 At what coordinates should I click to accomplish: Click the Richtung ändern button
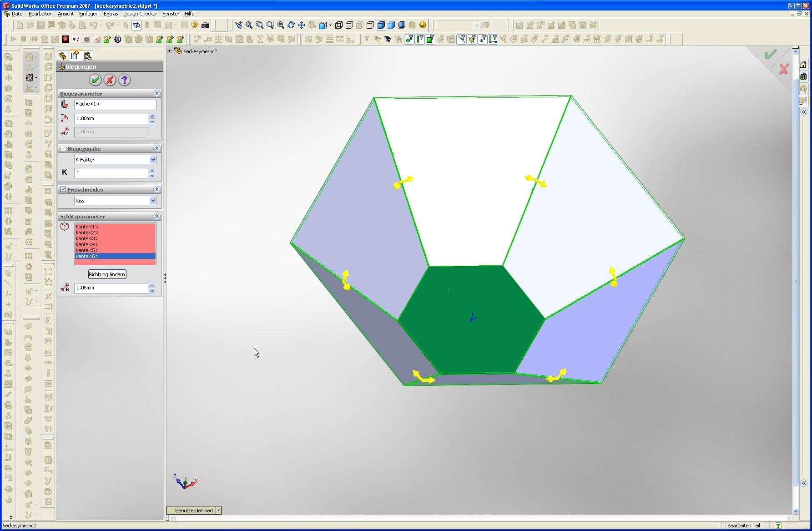point(107,274)
